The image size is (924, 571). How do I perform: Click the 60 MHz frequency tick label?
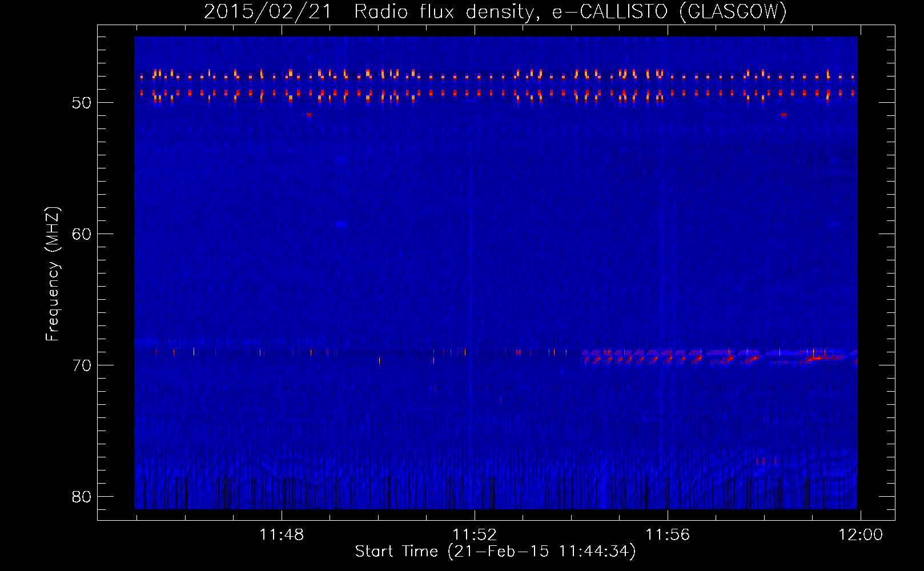[x=82, y=234]
